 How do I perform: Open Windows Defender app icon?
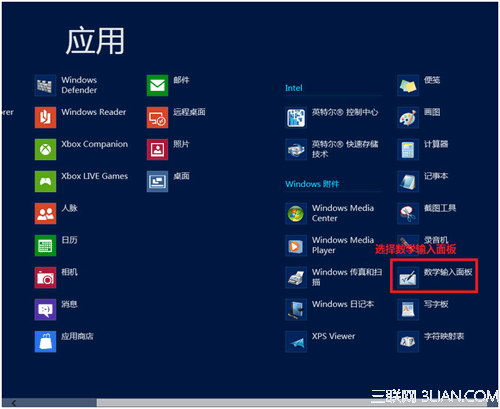(45, 85)
